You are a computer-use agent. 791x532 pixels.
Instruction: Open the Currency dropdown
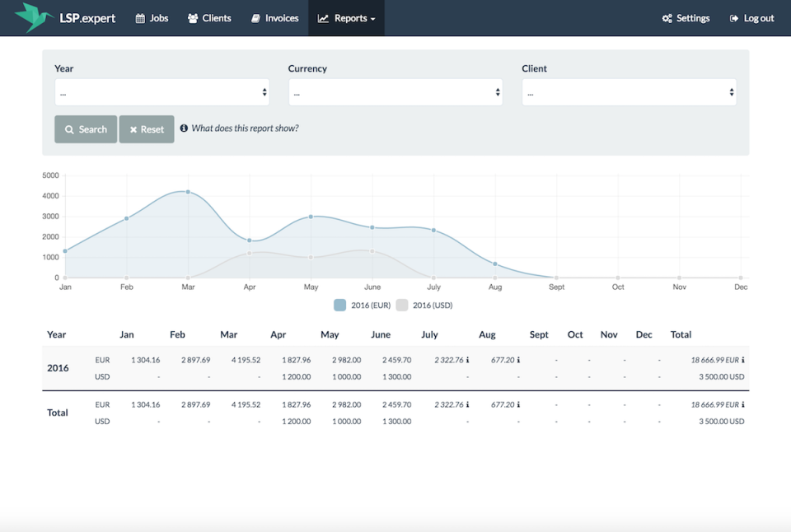[x=395, y=91]
